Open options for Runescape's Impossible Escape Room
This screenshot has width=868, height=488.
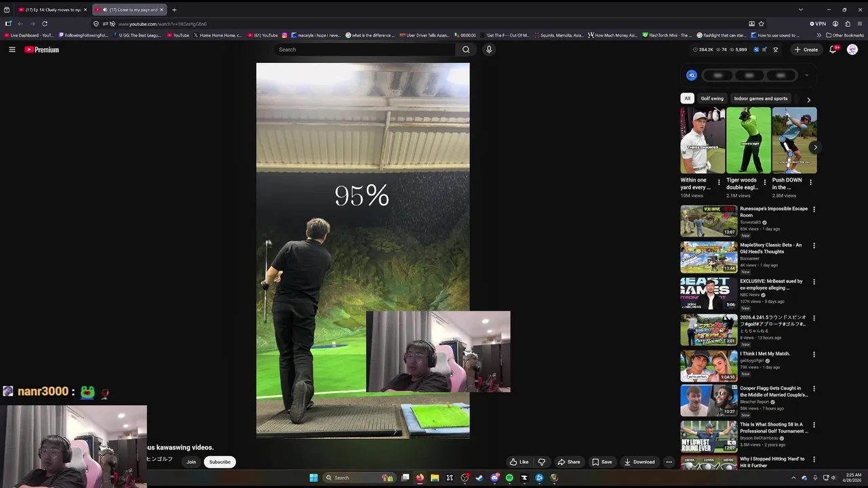click(814, 209)
